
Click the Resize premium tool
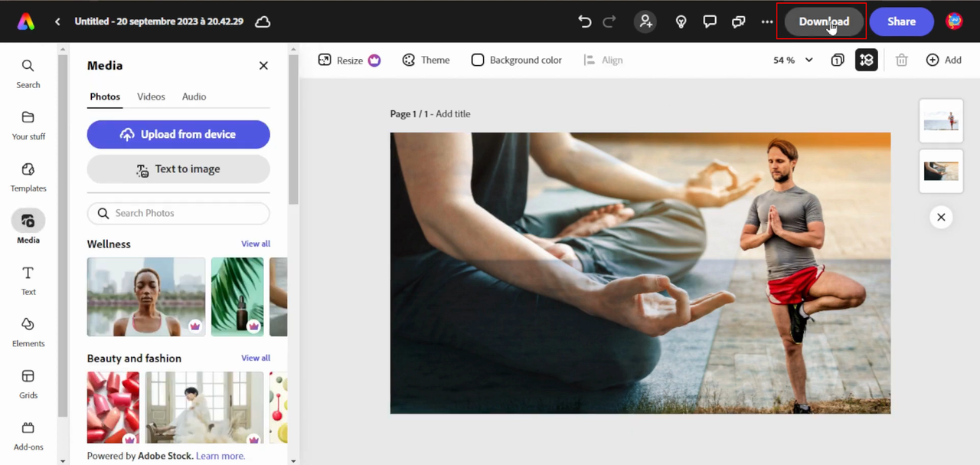[x=349, y=60]
